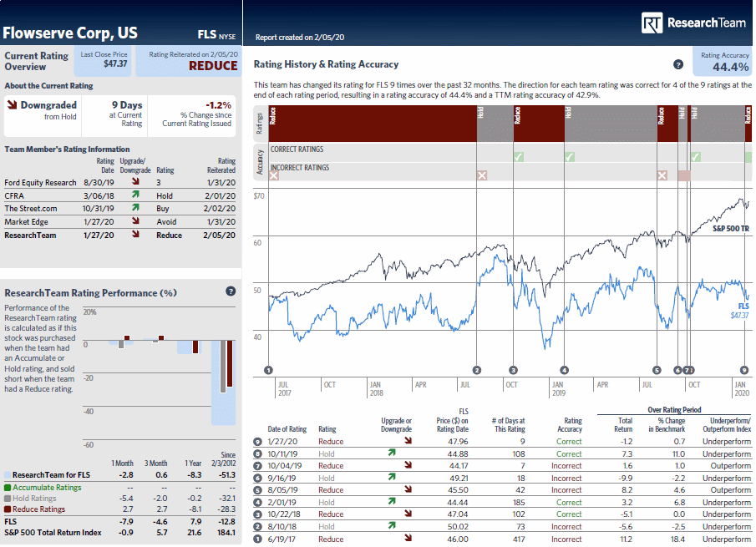Click the -1.2% change since rating value
Viewport: 756px width, 547px height.
(x=218, y=105)
